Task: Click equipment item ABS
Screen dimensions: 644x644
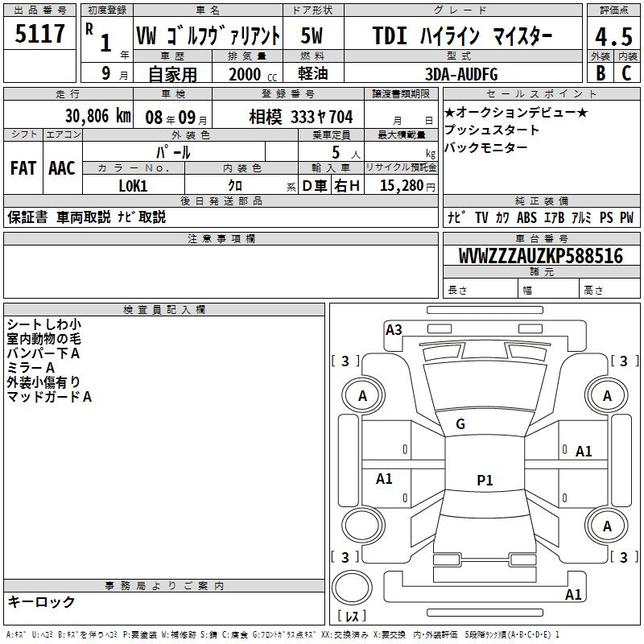Action: point(526,217)
